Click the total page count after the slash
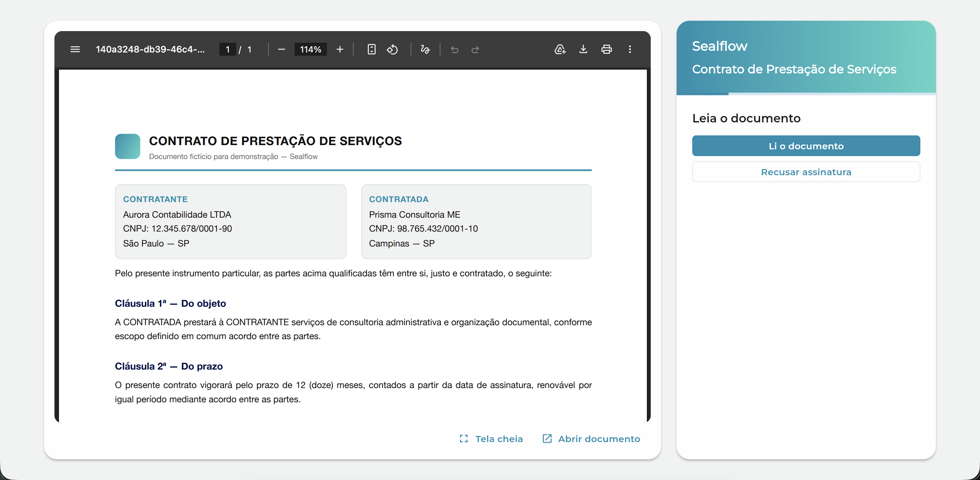 (249, 50)
